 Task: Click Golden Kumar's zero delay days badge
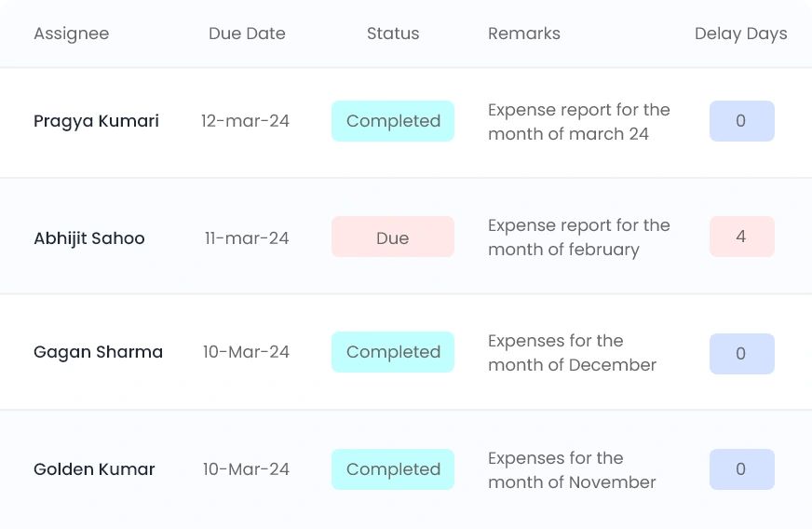point(741,469)
